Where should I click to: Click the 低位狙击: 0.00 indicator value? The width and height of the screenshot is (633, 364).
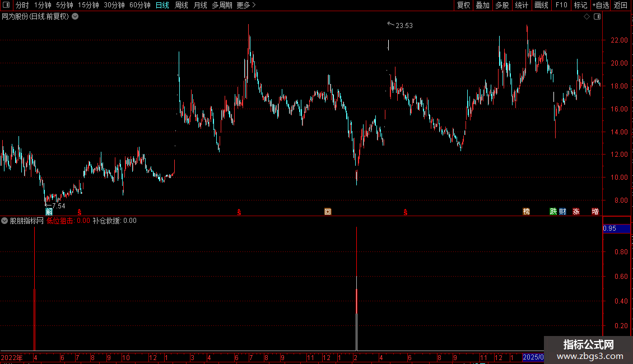point(68,221)
